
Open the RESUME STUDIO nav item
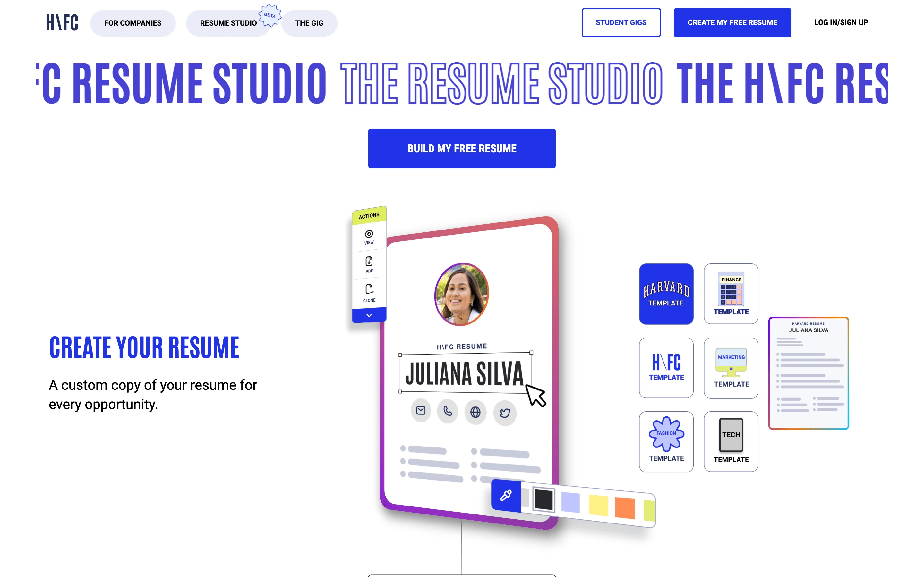[x=228, y=23]
